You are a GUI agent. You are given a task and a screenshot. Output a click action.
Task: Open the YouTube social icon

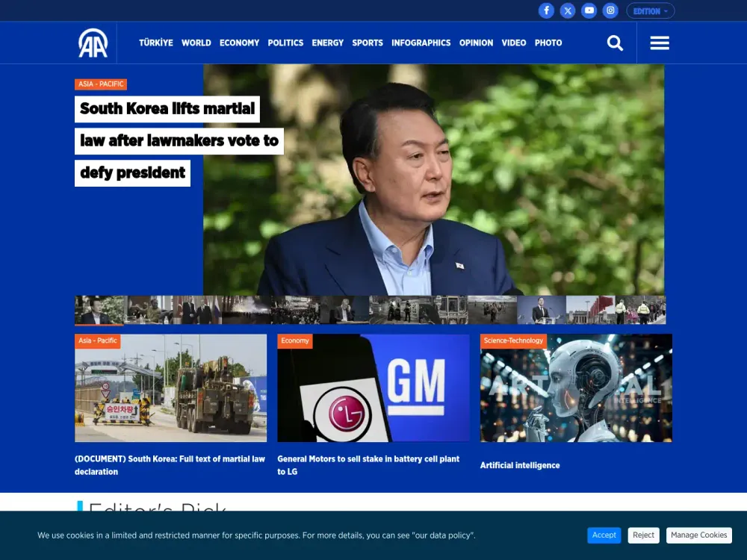[x=589, y=10]
